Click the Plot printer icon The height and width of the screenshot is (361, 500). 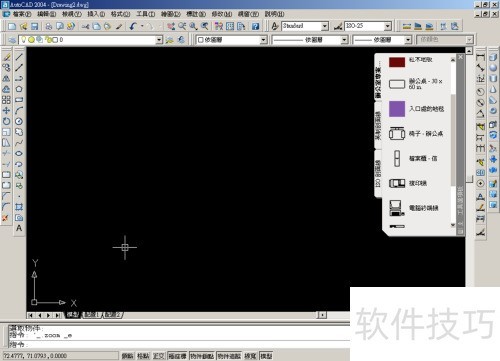click(x=49, y=26)
